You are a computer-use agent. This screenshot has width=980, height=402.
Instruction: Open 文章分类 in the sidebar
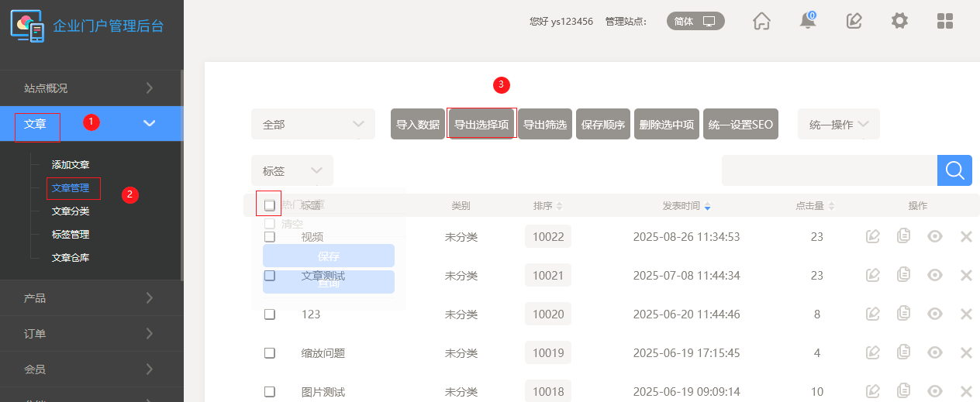(x=71, y=211)
